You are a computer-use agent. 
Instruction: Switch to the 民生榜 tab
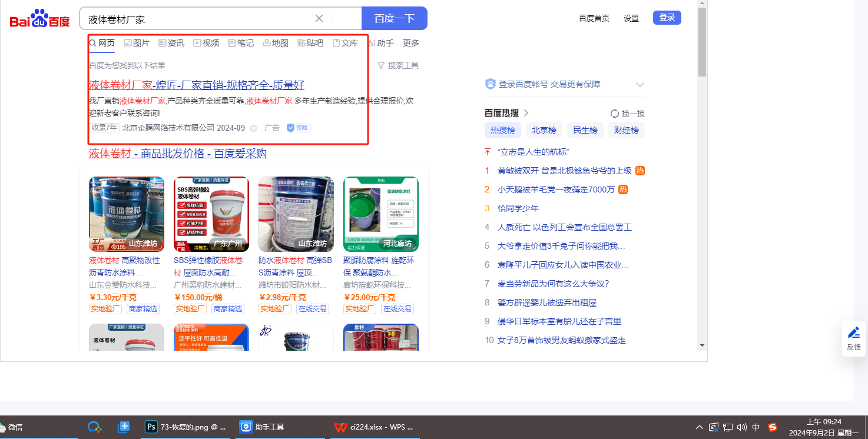585,130
